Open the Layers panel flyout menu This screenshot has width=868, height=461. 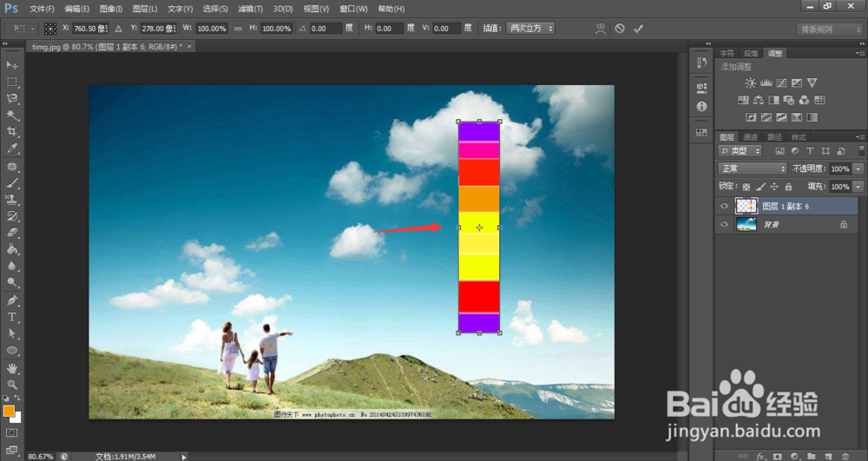(x=860, y=136)
